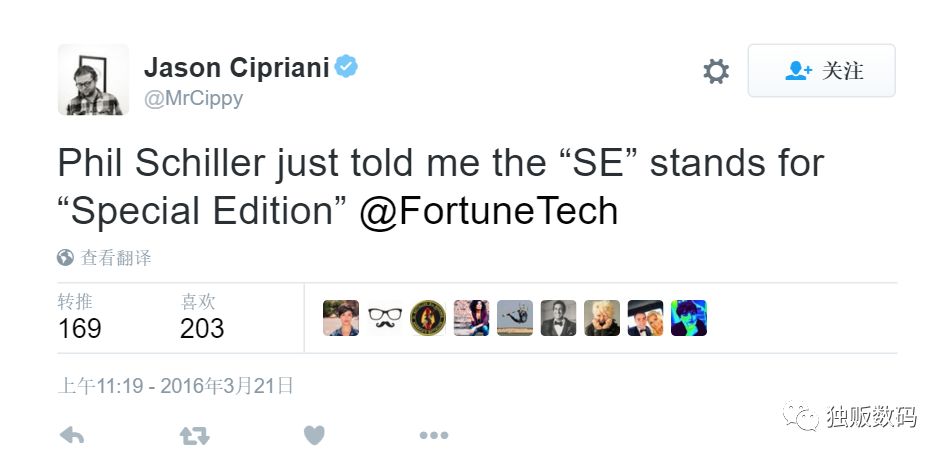
Task: Open the three-dots more options menu
Action: click(x=433, y=436)
